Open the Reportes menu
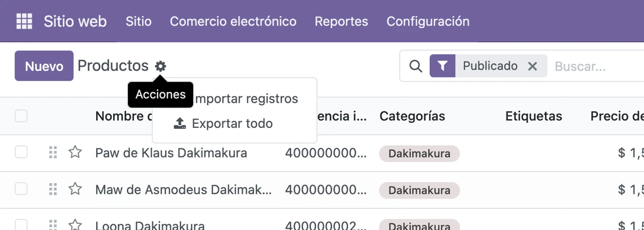Image resolution: width=644 pixels, height=230 pixels. coord(341,22)
